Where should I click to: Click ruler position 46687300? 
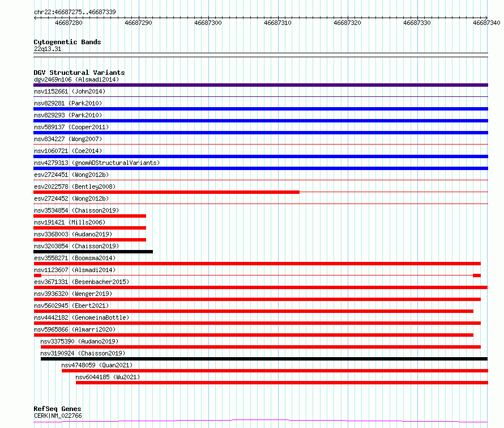click(208, 23)
